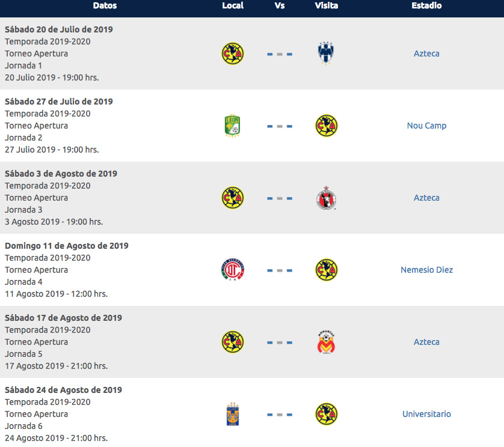Screen dimensions: 504x447
Task: Click the Monarcas Morelia crest
Action: tap(326, 342)
